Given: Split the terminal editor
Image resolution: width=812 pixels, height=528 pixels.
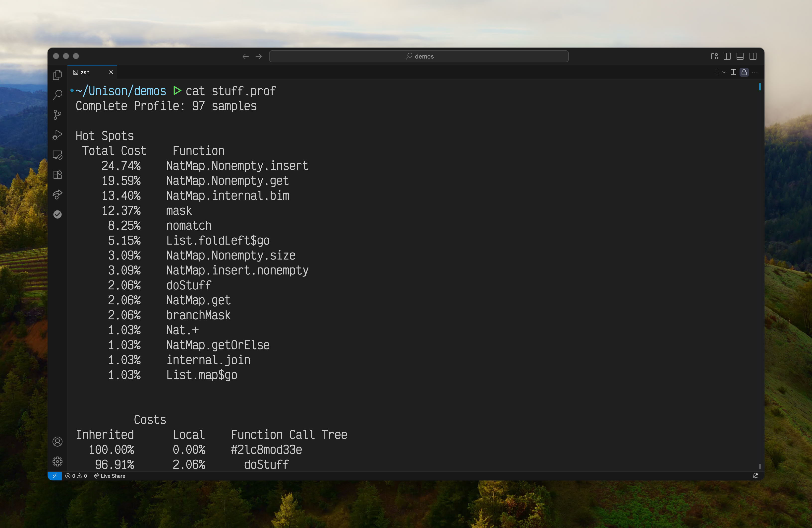Looking at the screenshot, I should click(x=733, y=72).
